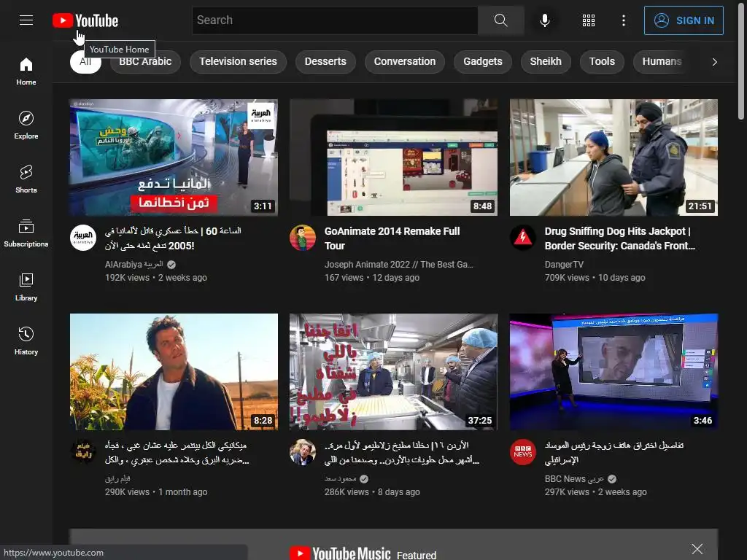Open the Joseph Animate 2022 channel link
The width and height of the screenshot is (747, 560).
[399, 264]
